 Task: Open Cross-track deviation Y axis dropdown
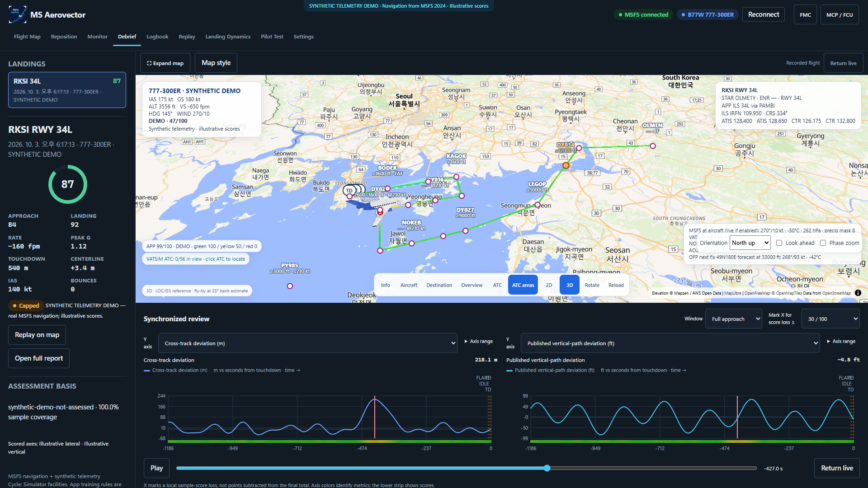(307, 343)
